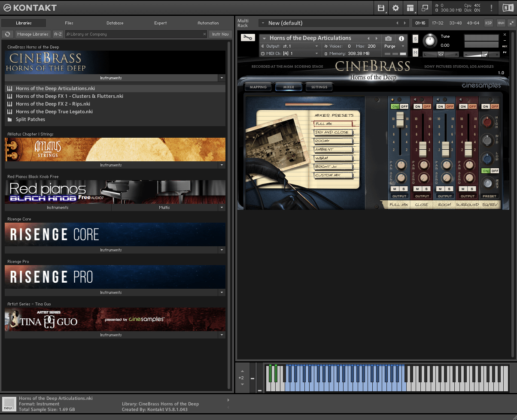Screen dimensions: 517x420
Task: Go to previous multi preset
Action: point(397,23)
